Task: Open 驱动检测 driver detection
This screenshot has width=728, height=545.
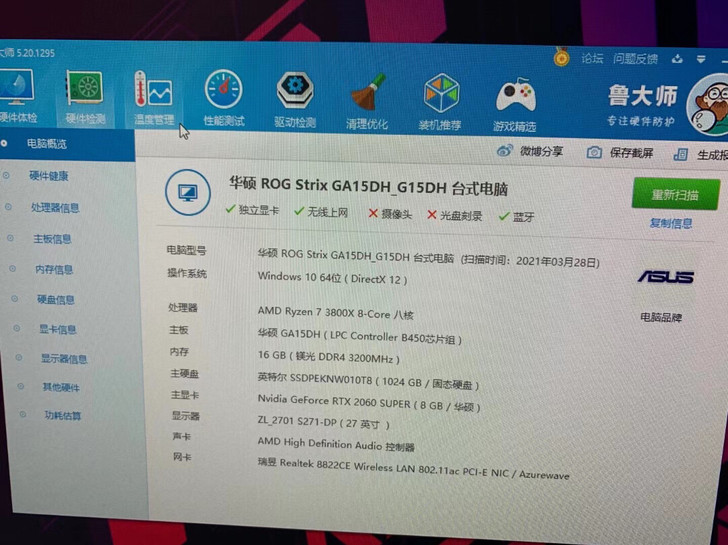Action: coord(295,100)
